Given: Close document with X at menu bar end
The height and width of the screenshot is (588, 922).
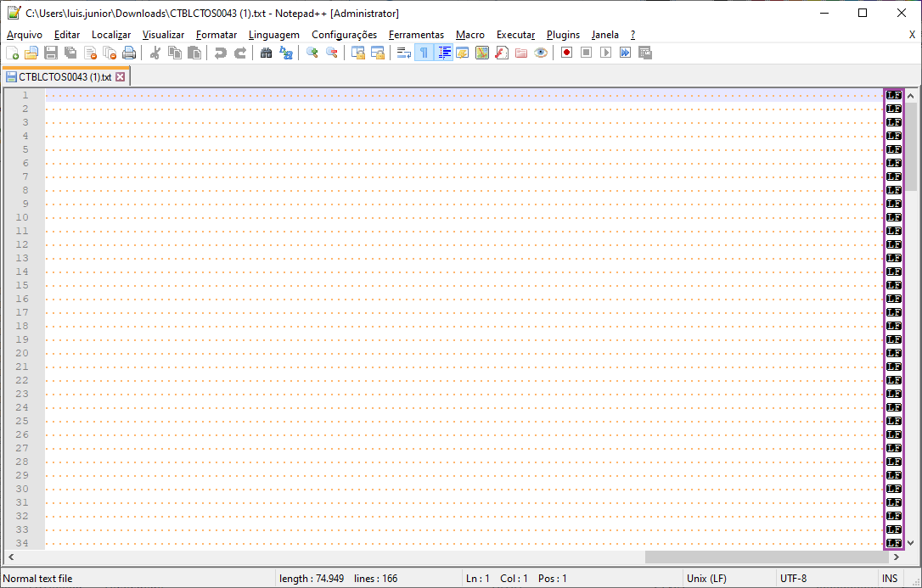Looking at the screenshot, I should (913, 35).
